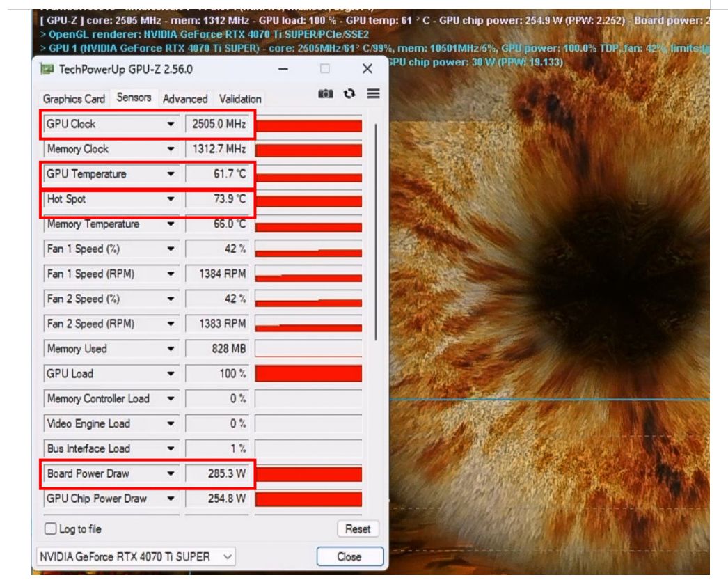The width and height of the screenshot is (728, 580).
Task: Open the Memory Controller Load dropdown
Action: 171,398
